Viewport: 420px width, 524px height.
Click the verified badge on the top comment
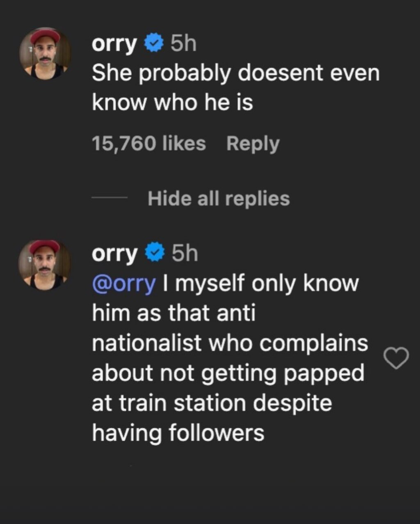point(154,44)
